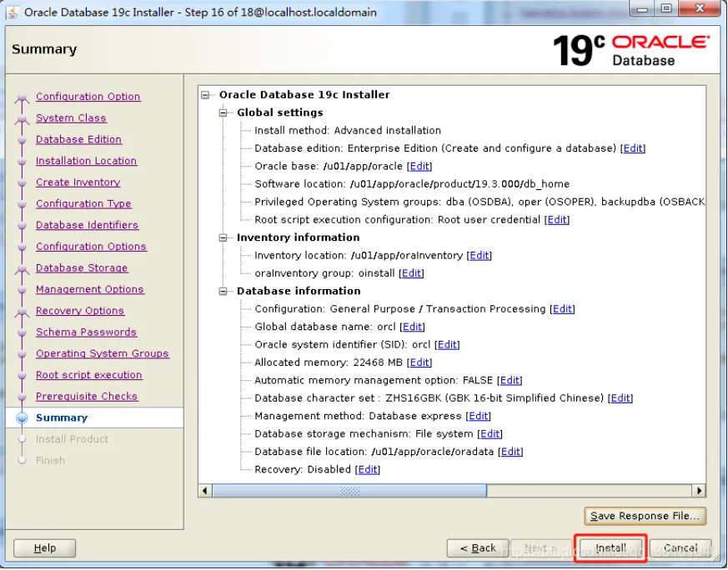
Task: Open the Root script execution step
Action: pyautogui.click(x=88, y=375)
